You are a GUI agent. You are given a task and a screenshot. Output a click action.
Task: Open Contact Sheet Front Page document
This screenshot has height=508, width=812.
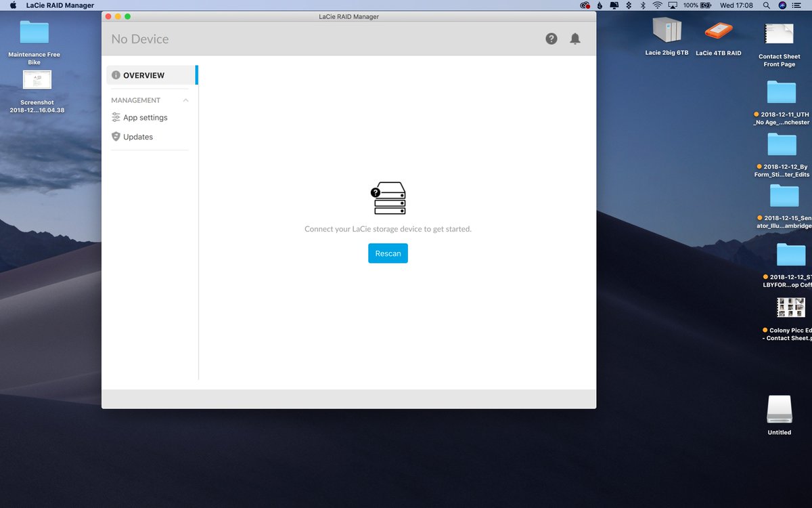pyautogui.click(x=779, y=34)
